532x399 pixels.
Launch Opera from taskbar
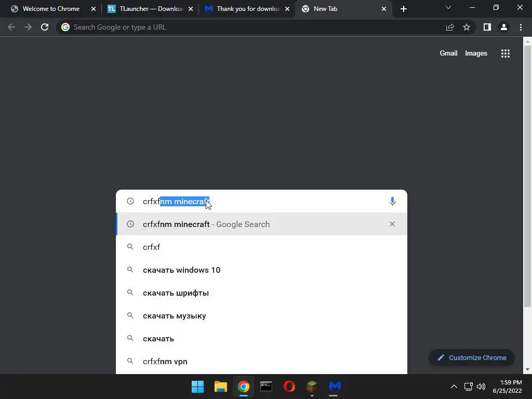tap(289, 387)
